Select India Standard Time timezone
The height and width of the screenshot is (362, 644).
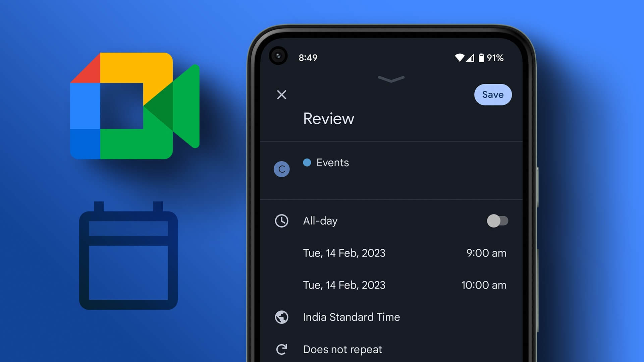click(351, 316)
